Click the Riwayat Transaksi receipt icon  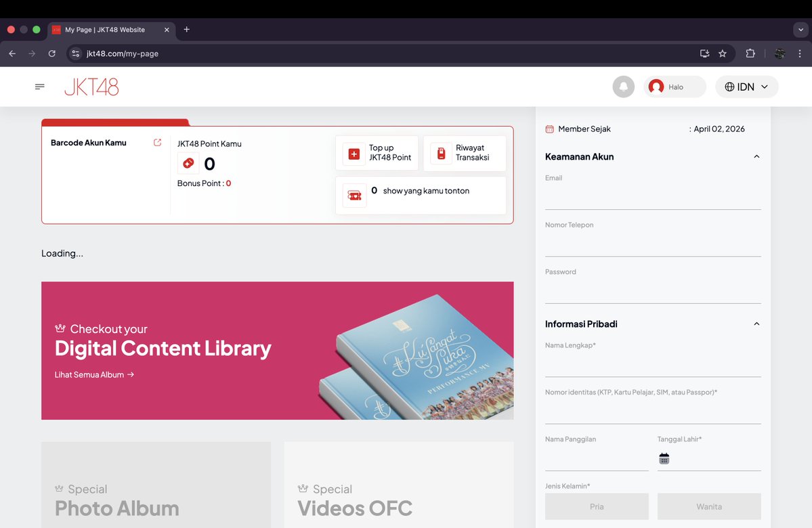tap(441, 154)
